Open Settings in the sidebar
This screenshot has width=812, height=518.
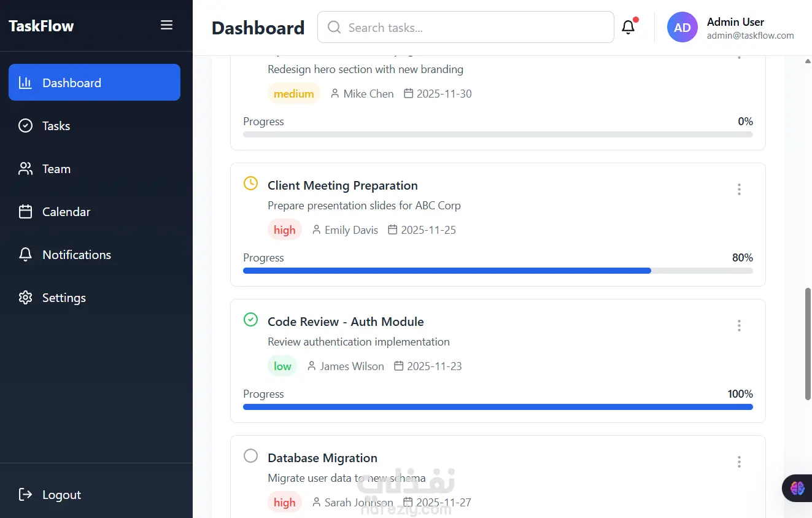coord(95,298)
